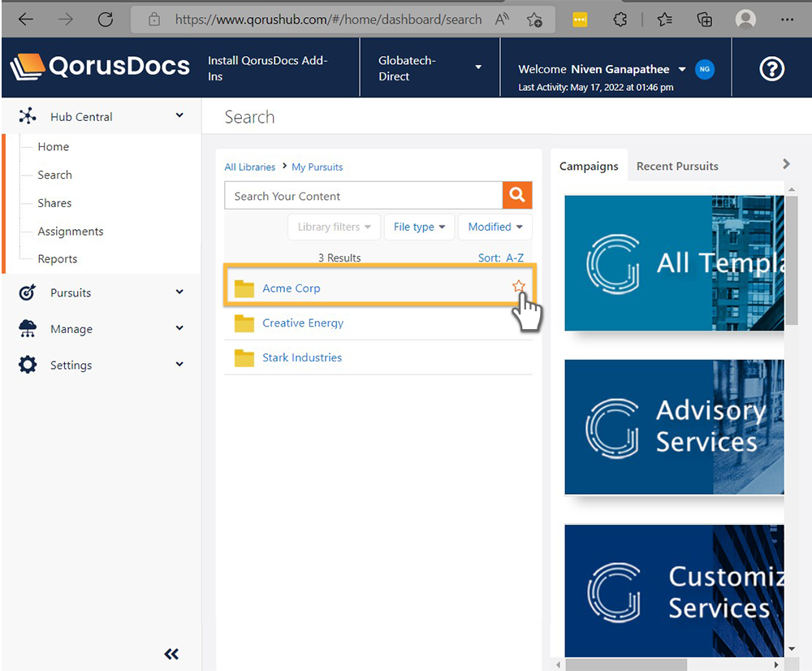
Task: Click campaigns scrollbar up arrow
Action: [791, 189]
